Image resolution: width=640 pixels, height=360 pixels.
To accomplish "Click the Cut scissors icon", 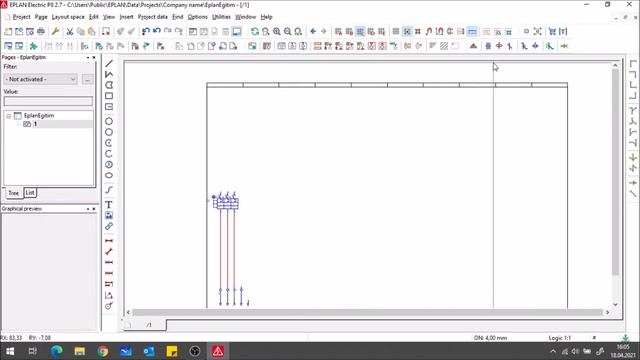I will click(x=70, y=31).
